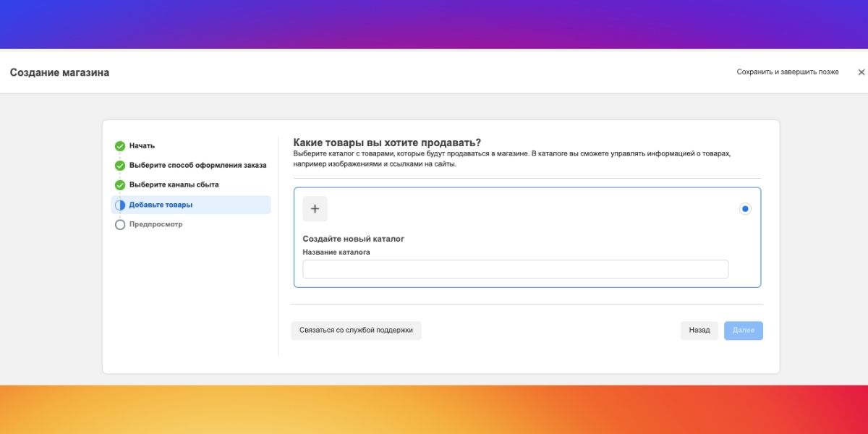Screen dimensions: 868x434
Task: Click half-filled progress icon of Добавьте товары
Action: (x=120, y=205)
